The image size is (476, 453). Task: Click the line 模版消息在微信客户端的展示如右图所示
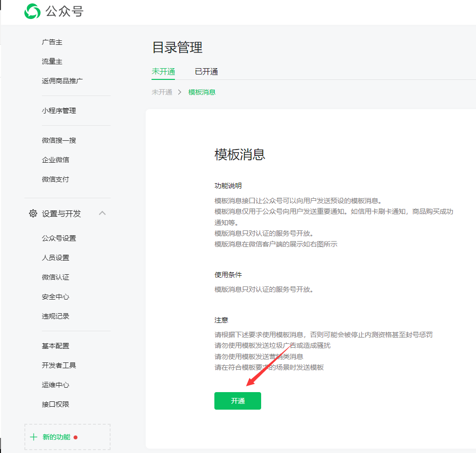click(276, 244)
